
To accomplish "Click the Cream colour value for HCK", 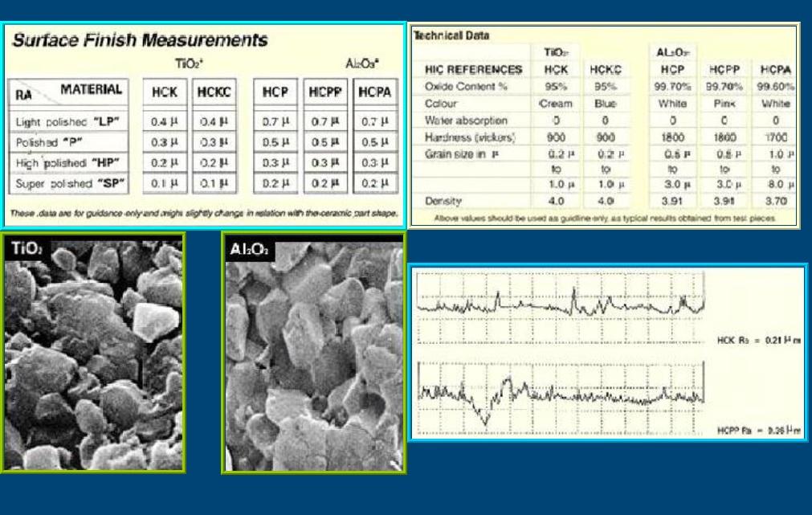I will click(556, 104).
